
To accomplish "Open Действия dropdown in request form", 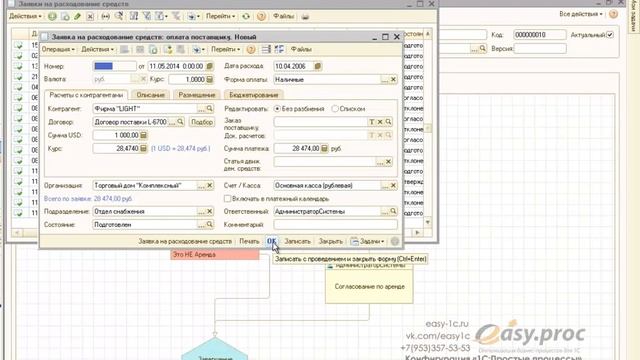I will (x=97, y=49).
